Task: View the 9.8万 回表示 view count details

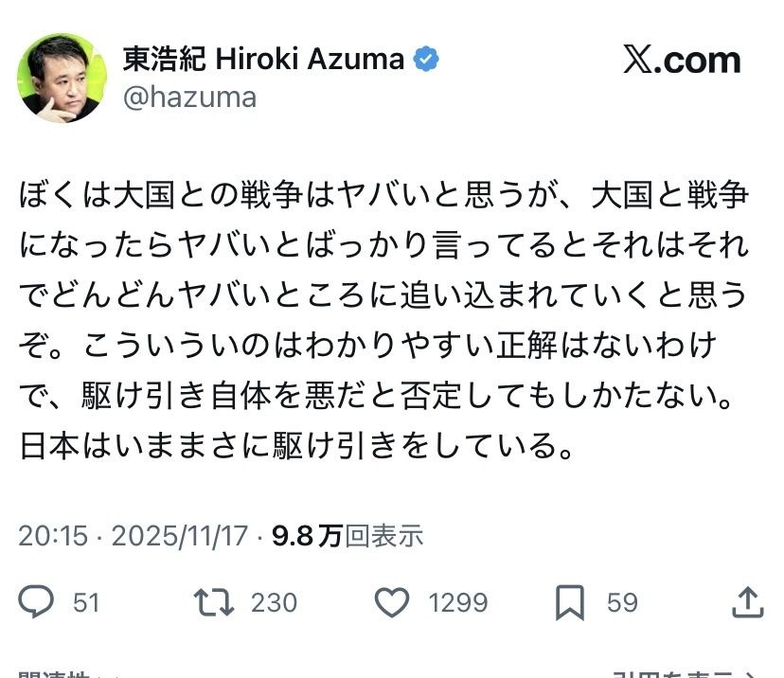Action: [x=347, y=536]
